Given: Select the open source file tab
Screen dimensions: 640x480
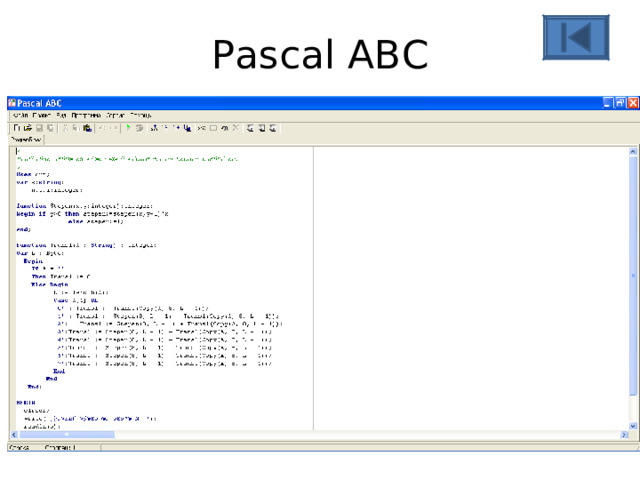Looking at the screenshot, I should 27,140.
